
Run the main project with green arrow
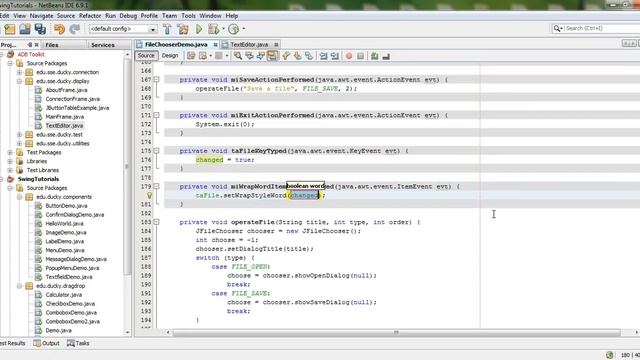click(199, 29)
